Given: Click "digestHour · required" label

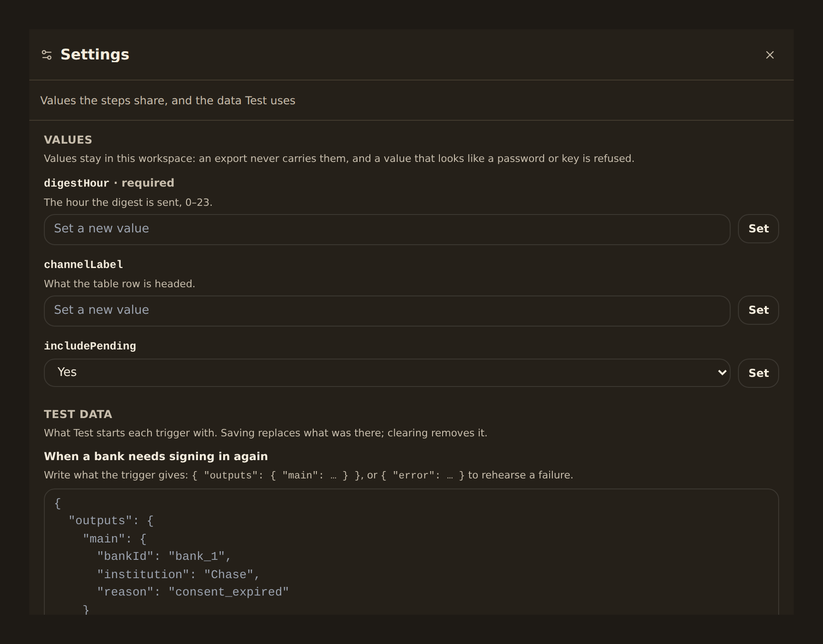Looking at the screenshot, I should [109, 183].
